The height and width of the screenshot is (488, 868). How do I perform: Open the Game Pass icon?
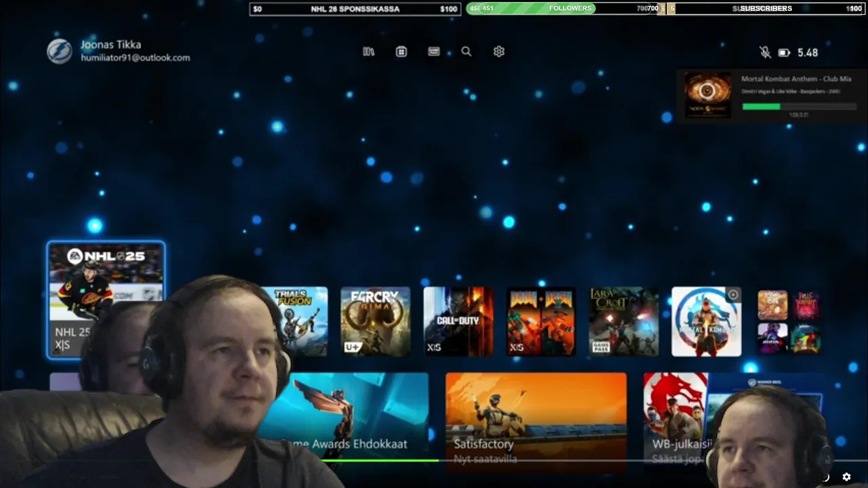pyautogui.click(x=434, y=52)
